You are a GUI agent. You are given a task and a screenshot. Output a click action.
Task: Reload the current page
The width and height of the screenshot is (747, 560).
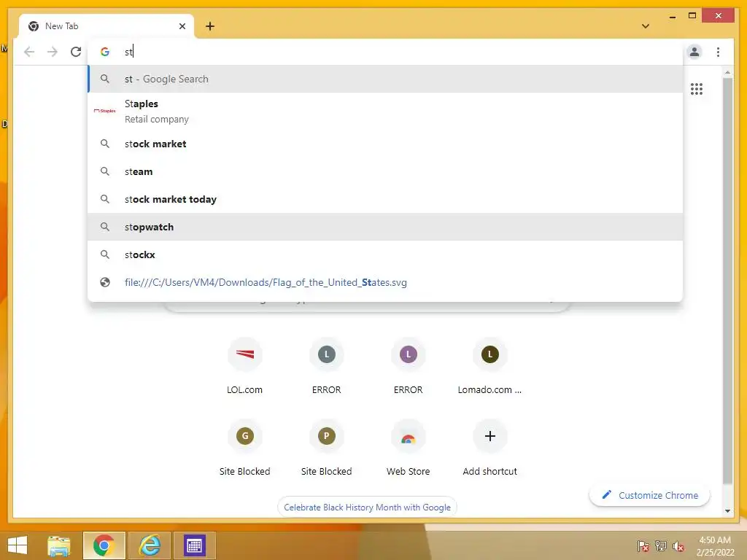pos(76,52)
